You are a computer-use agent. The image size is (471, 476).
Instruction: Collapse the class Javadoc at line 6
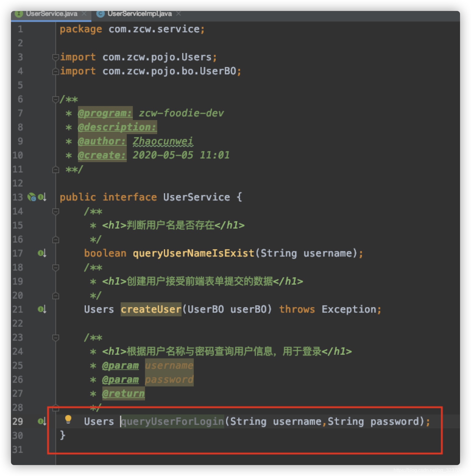[55, 99]
